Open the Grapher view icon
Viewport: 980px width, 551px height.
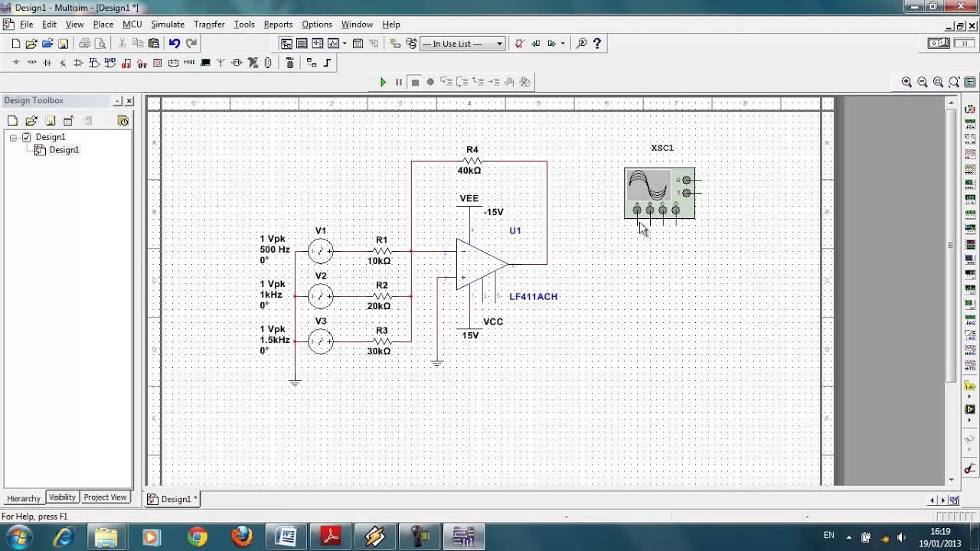click(x=333, y=44)
